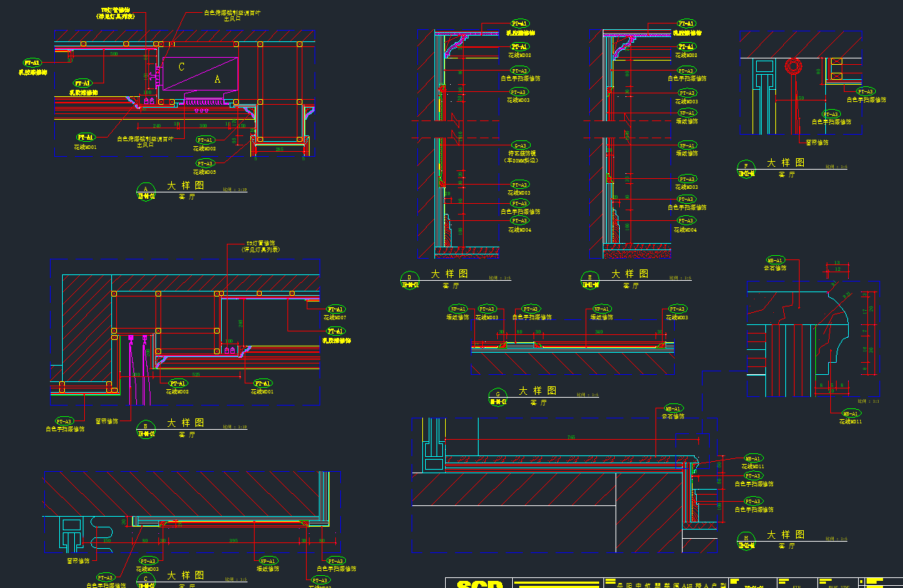Click the 大样图 title of detail B
The image size is (903, 588).
185,423
